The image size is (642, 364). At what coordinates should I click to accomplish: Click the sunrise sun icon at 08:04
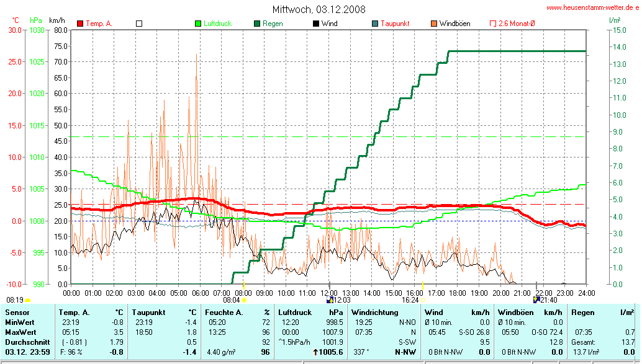(243, 300)
